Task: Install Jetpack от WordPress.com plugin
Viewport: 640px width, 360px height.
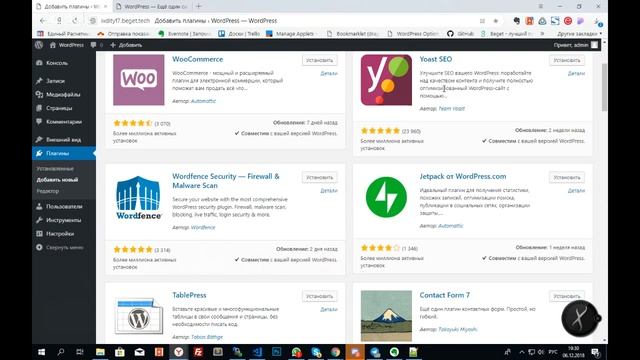Action: pos(567,178)
